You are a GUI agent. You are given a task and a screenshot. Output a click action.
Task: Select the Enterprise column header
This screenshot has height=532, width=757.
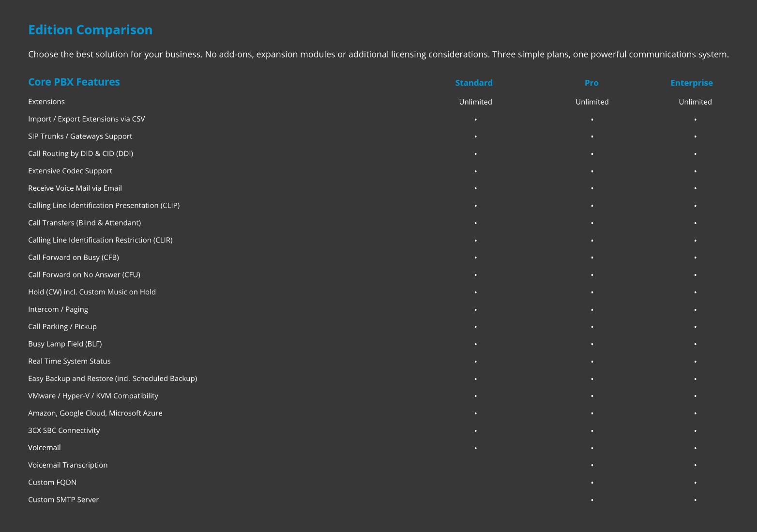tap(691, 83)
